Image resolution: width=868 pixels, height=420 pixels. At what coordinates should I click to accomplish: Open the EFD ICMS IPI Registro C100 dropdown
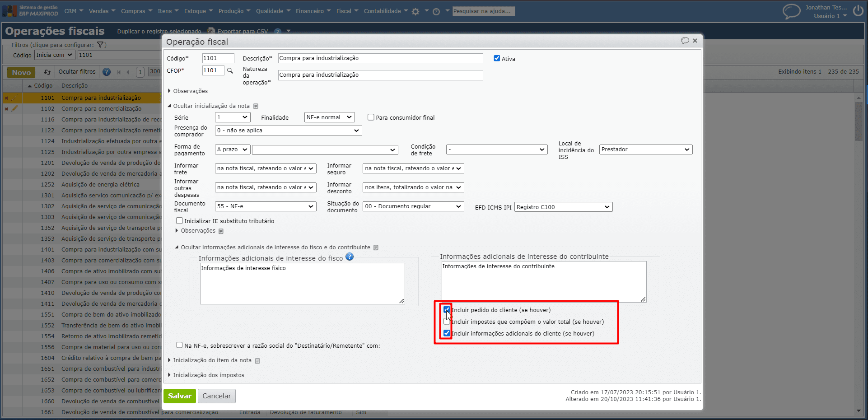(564, 207)
